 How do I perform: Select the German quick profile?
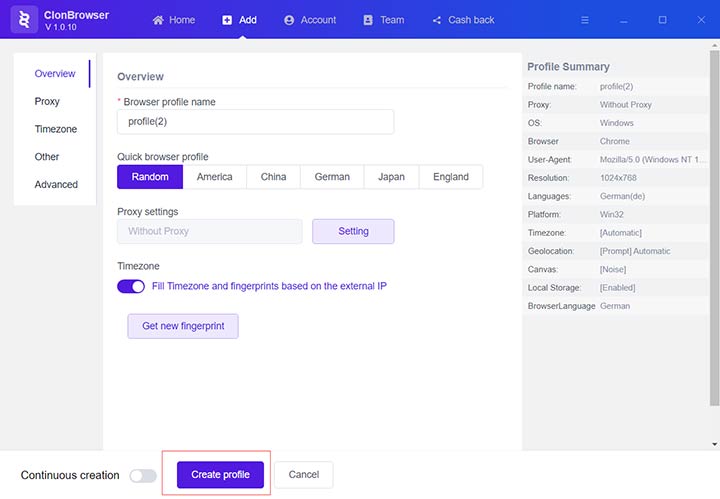[x=332, y=177]
